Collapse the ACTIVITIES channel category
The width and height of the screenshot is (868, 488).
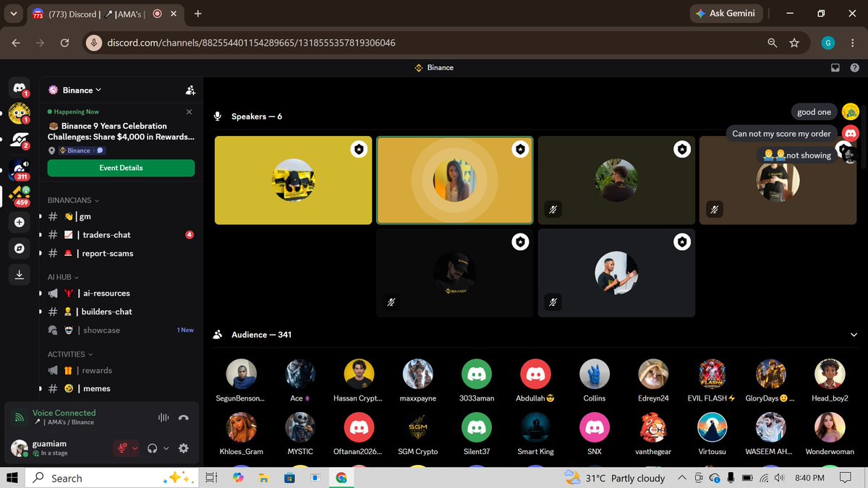(71, 354)
